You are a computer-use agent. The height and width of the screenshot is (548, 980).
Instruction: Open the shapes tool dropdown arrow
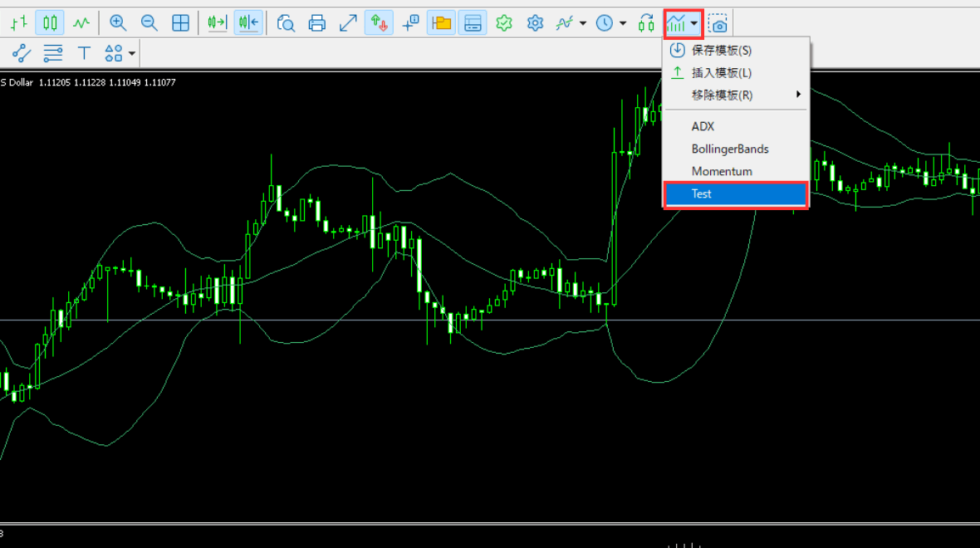point(132,55)
